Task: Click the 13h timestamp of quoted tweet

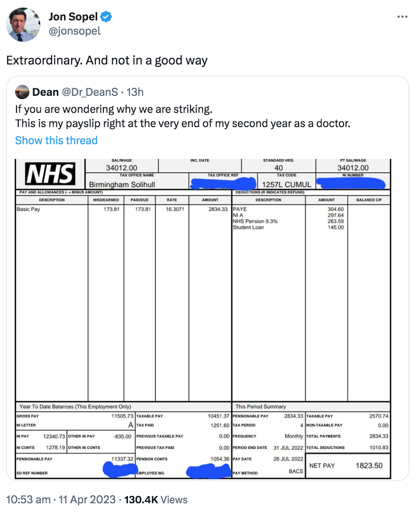Action: click(135, 92)
